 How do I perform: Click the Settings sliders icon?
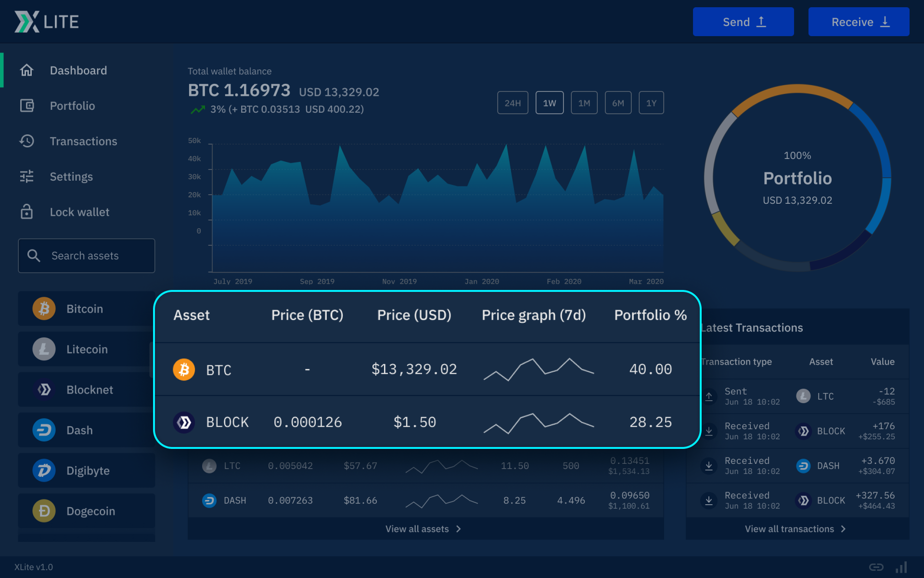click(26, 177)
